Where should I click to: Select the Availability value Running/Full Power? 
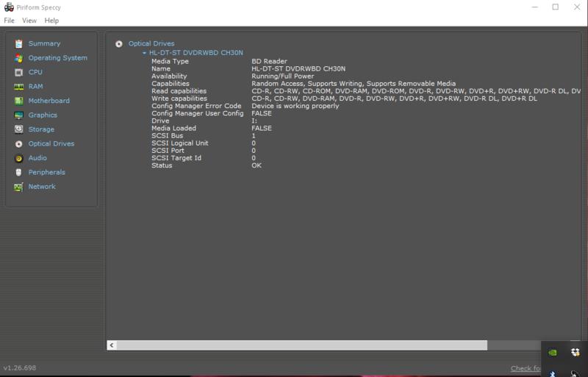point(283,76)
